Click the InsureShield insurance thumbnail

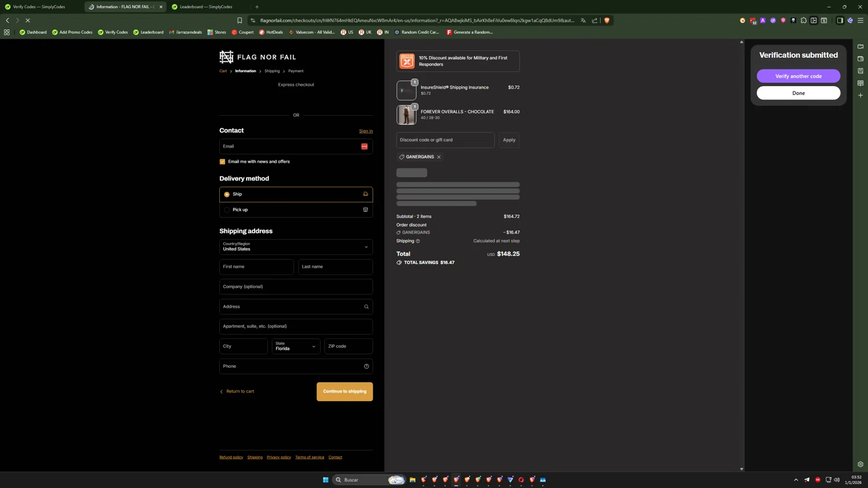tap(406, 91)
